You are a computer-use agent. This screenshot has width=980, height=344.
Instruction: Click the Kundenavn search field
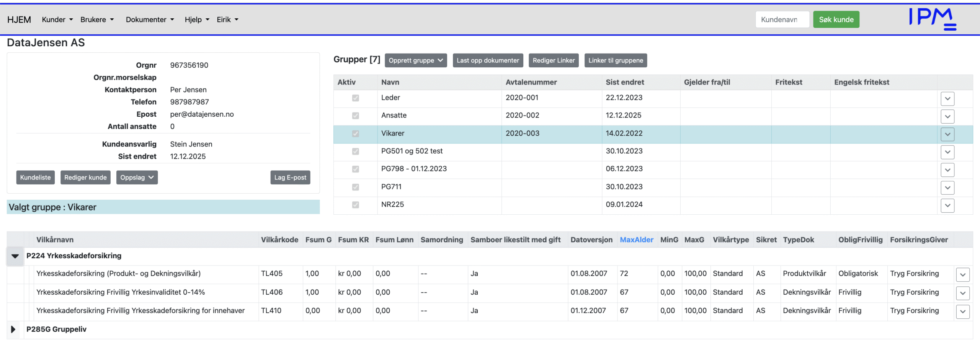point(782,20)
